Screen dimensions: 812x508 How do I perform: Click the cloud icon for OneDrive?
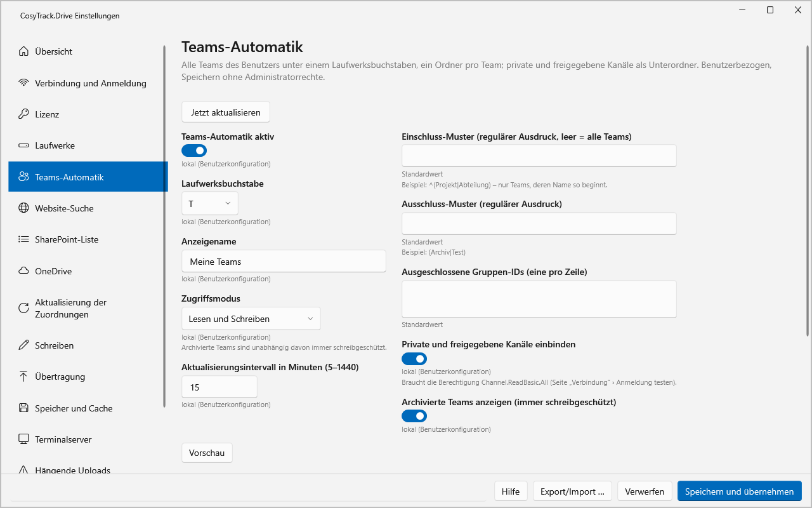point(23,271)
